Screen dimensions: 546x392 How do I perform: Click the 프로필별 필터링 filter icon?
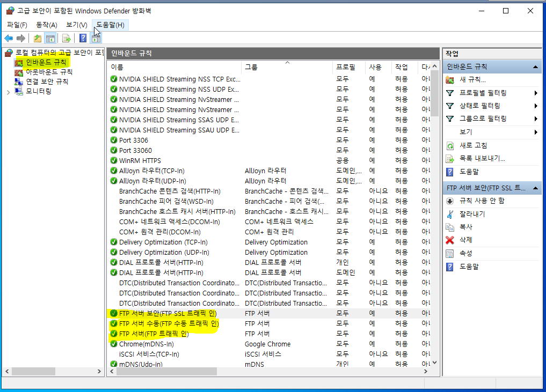pyautogui.click(x=450, y=93)
